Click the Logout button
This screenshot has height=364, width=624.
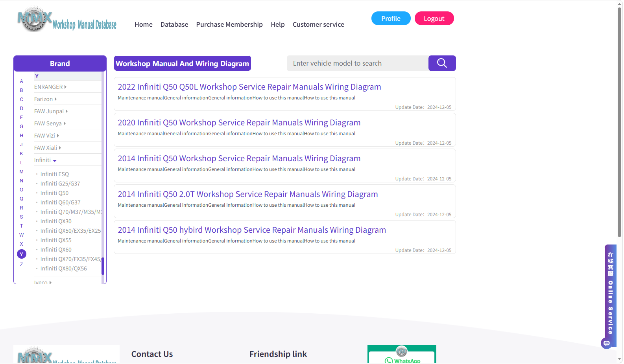434,18
